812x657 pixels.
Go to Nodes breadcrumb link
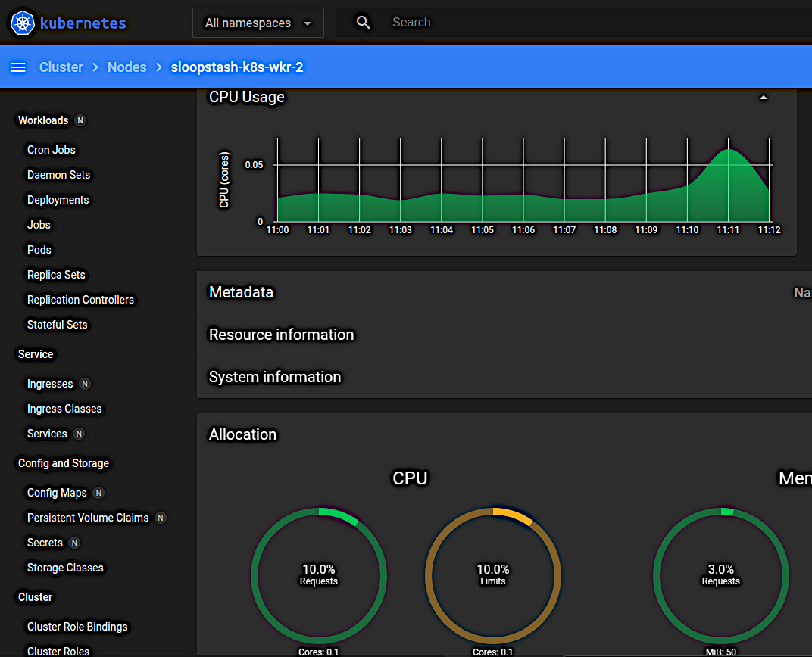tap(126, 67)
